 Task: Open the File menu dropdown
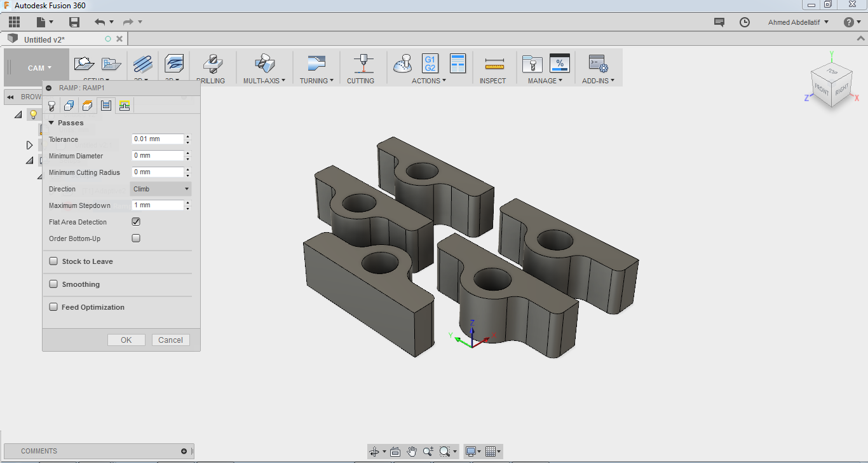click(44, 22)
